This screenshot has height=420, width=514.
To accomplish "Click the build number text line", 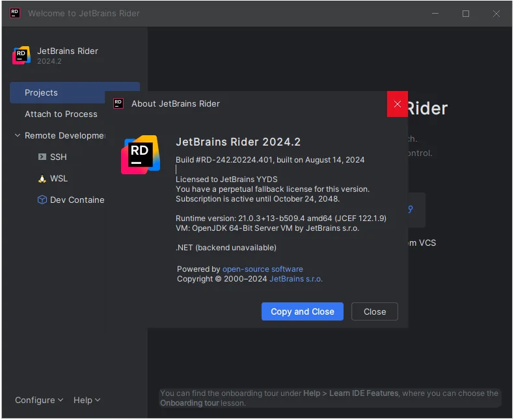I will (x=270, y=160).
